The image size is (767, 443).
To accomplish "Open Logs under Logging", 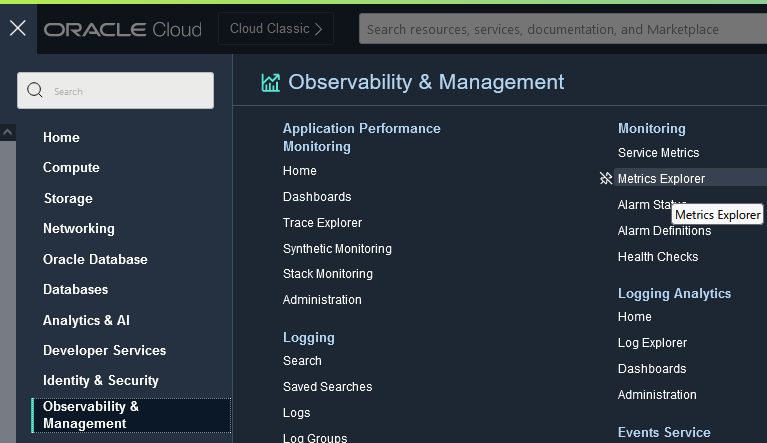I will [x=296, y=413].
